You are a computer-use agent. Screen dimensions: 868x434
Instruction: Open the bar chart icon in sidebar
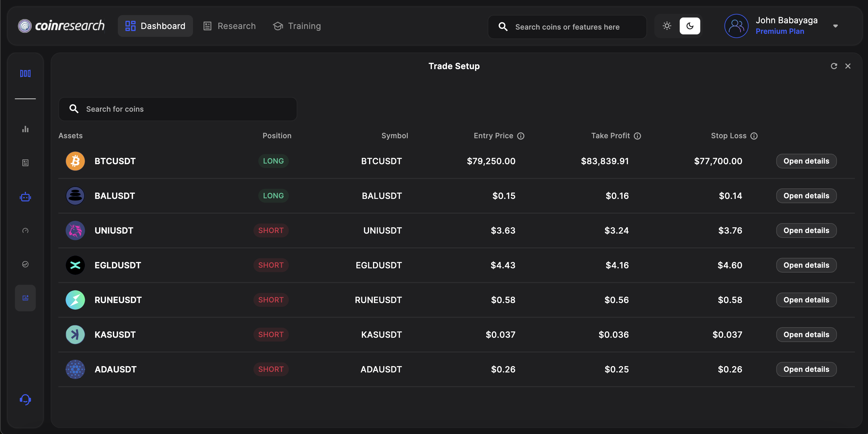pyautogui.click(x=25, y=129)
